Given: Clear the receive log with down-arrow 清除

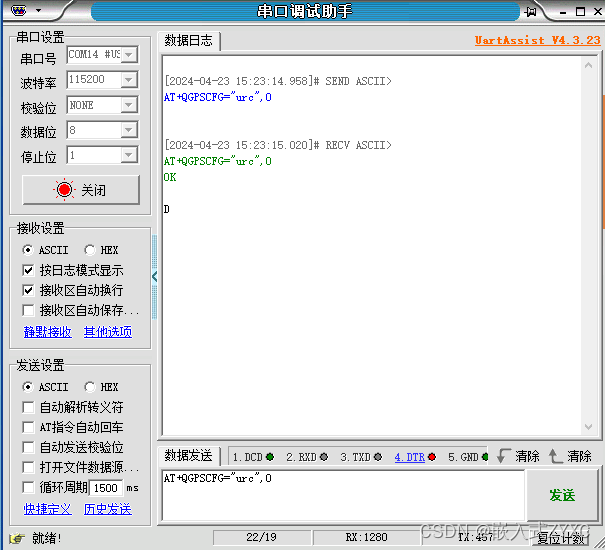Looking at the screenshot, I should coord(518,456).
